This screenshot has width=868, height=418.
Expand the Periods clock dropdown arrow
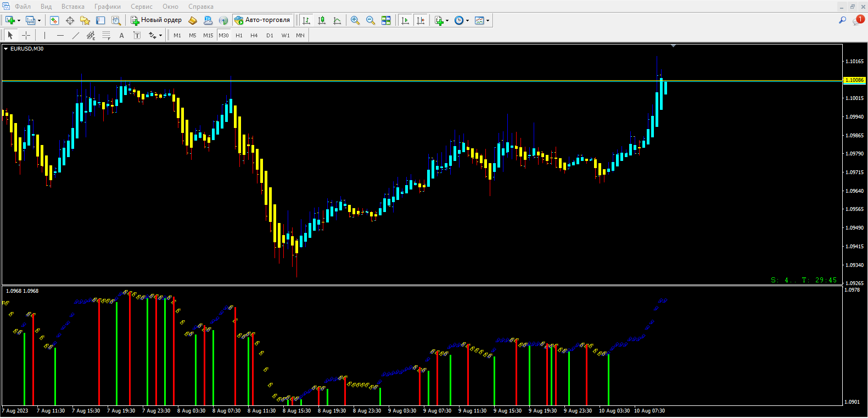pyautogui.click(x=468, y=20)
